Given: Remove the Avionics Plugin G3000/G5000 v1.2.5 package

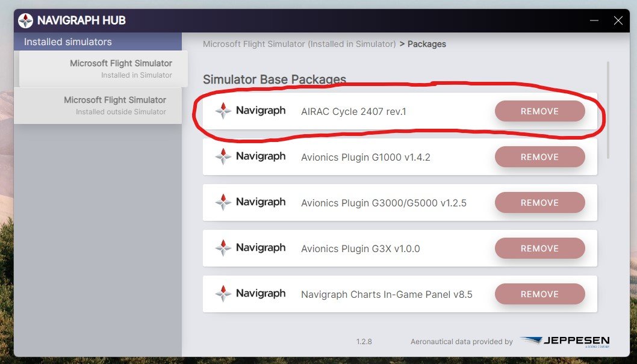Looking at the screenshot, I should 539,202.
